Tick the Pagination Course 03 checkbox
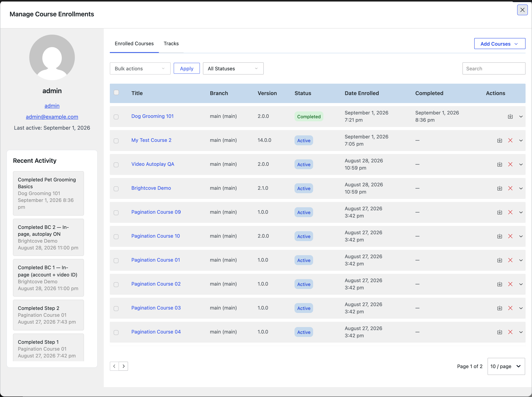 [x=116, y=309]
